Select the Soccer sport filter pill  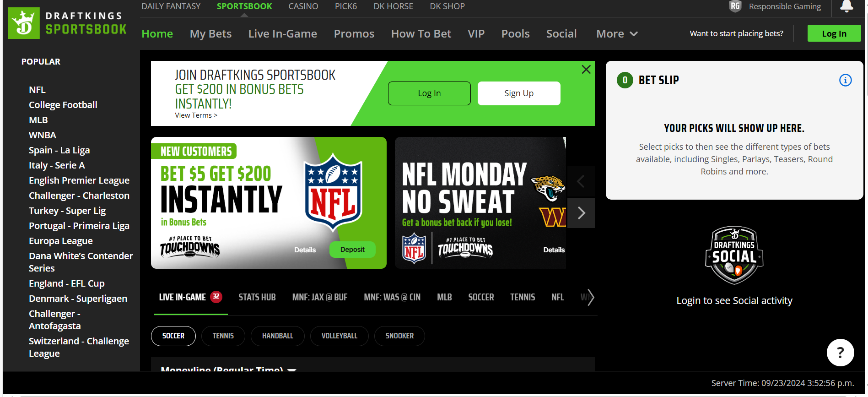pyautogui.click(x=173, y=336)
